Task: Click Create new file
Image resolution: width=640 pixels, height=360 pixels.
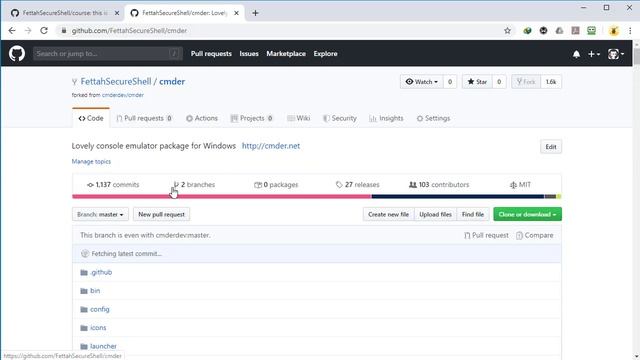Action: [388, 214]
